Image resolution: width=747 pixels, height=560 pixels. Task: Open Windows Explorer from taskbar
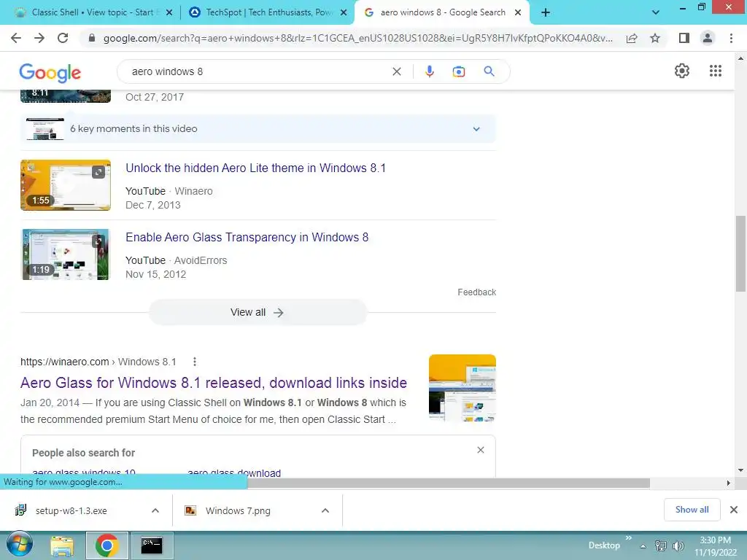tap(62, 545)
